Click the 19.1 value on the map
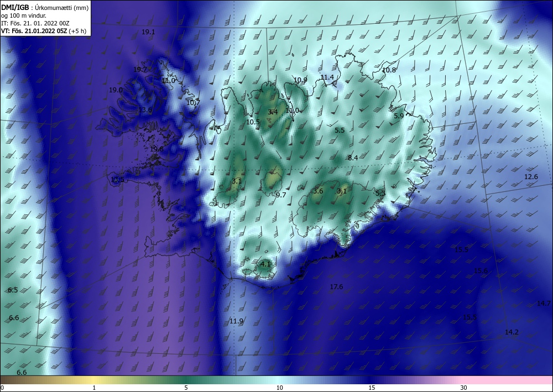 tap(148, 32)
